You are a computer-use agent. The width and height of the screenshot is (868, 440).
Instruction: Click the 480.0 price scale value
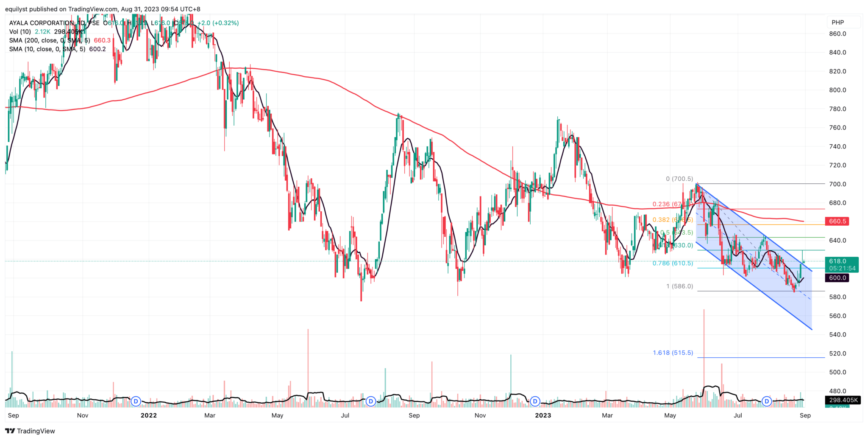coord(837,391)
